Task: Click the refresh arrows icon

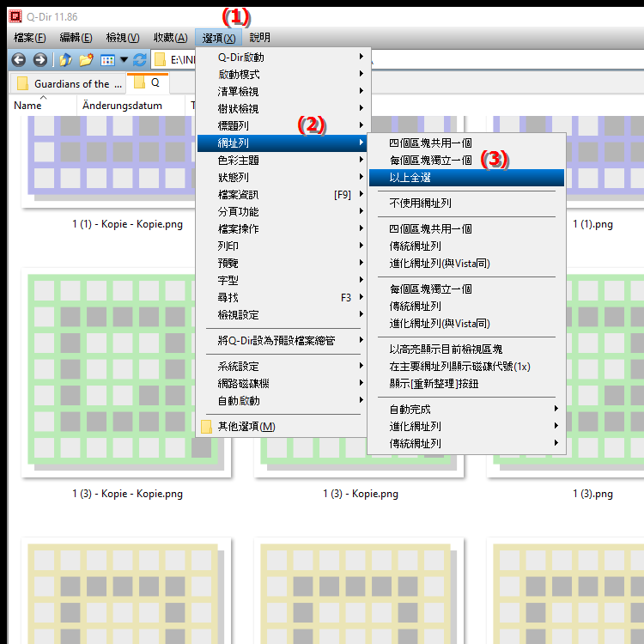Action: point(140,60)
